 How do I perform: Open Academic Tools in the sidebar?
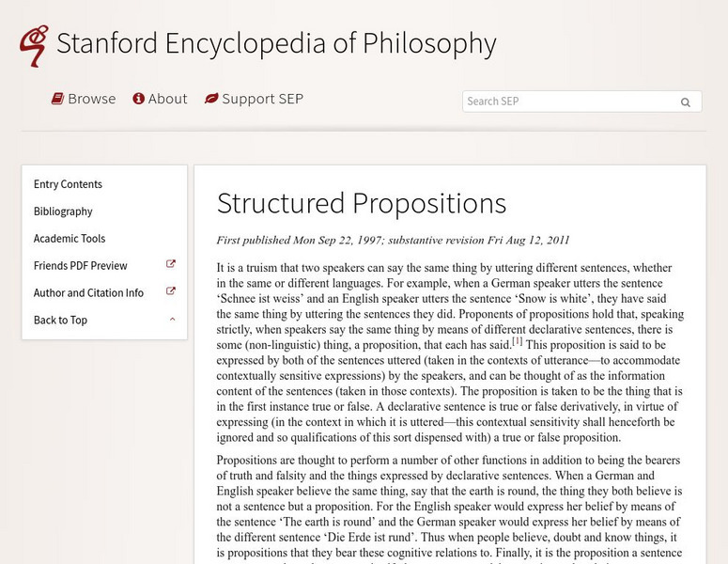[x=70, y=239]
